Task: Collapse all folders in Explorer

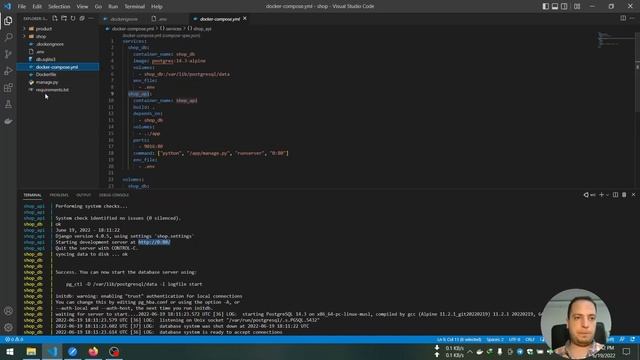Action: (x=82, y=18)
